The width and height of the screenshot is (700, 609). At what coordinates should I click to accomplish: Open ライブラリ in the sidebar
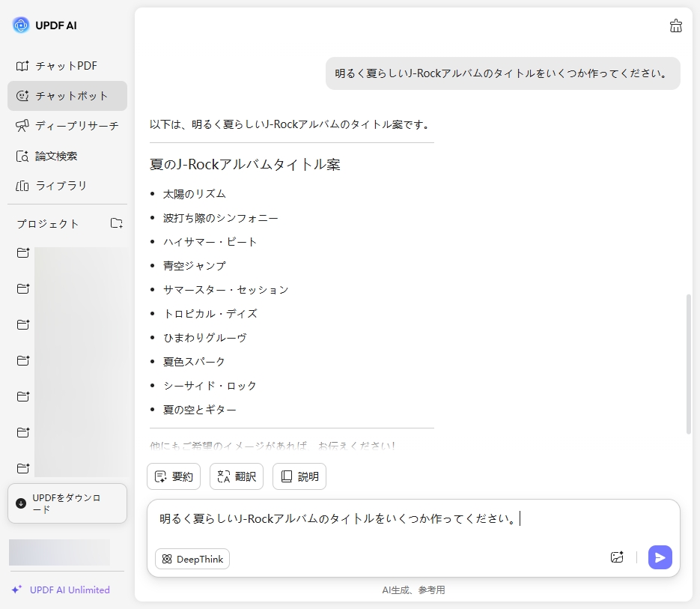[67, 186]
